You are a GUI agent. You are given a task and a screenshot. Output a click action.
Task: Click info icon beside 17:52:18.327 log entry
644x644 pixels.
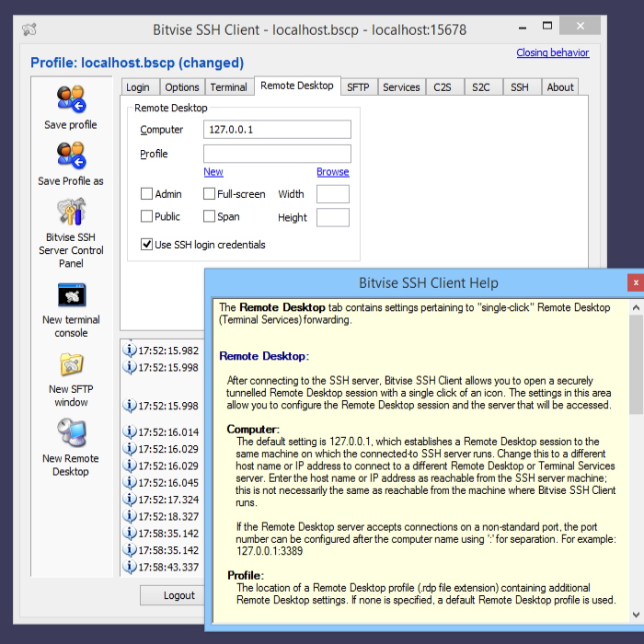click(x=130, y=516)
